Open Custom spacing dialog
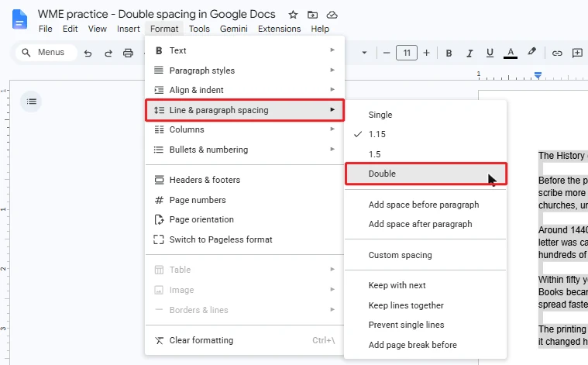Viewport: 588px width, 365px height. (425, 255)
